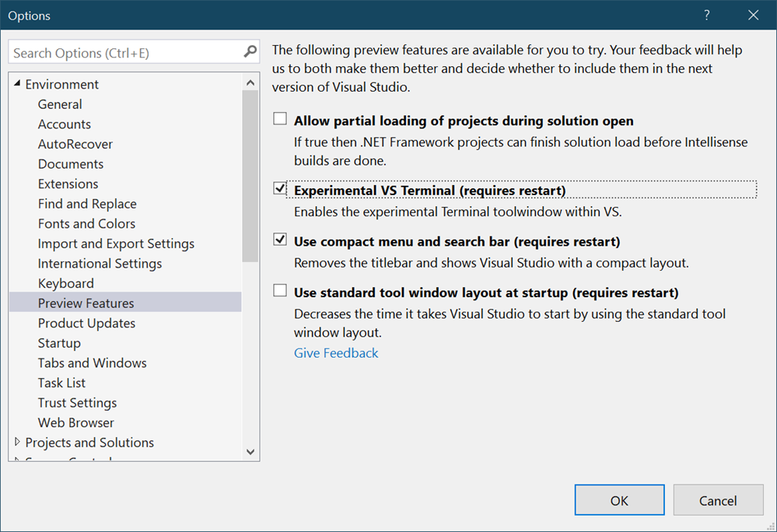Click 'Removes the titlebar' description text
The width and height of the screenshot is (777, 532).
pyautogui.click(x=491, y=263)
